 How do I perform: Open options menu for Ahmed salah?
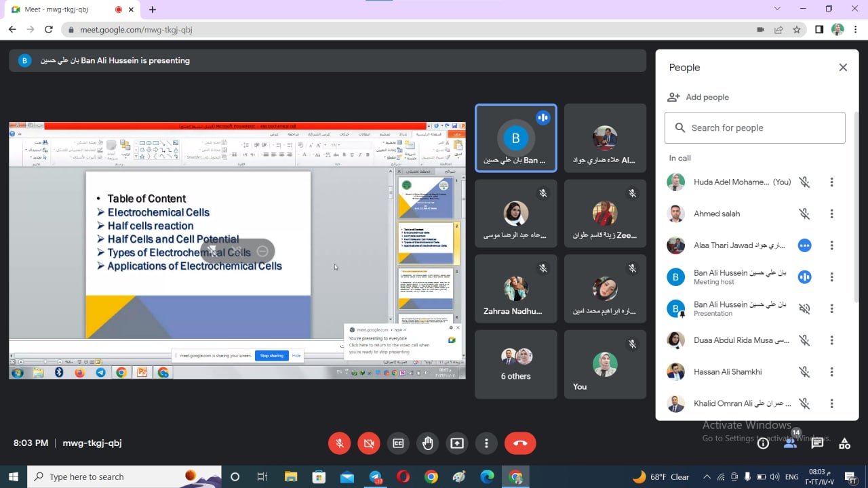tap(831, 213)
